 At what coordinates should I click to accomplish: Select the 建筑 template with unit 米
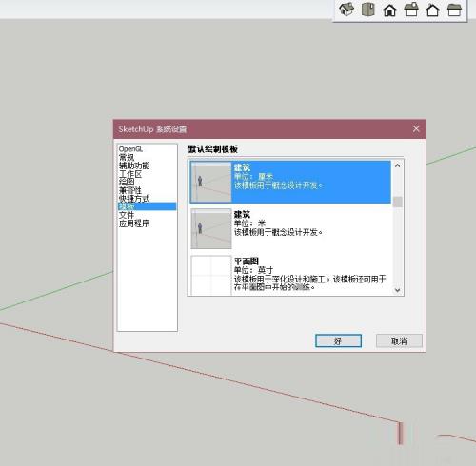point(290,228)
